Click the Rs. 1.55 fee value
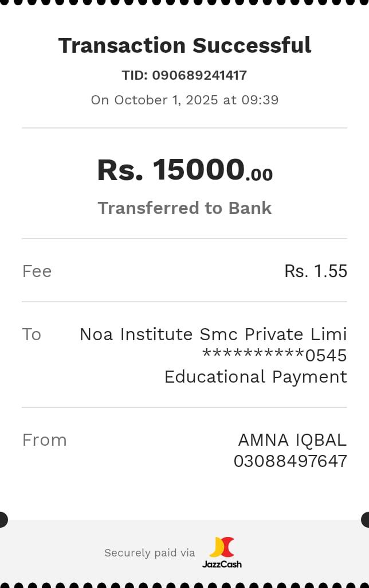Screen dimensions: 369x588 pyautogui.click(x=316, y=271)
